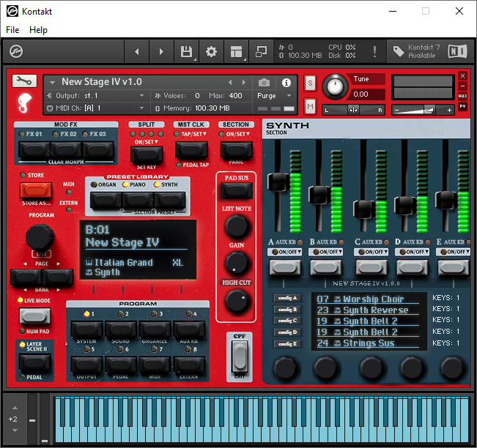
Task: Open MST CLK TAP/SET dropdown
Action: click(193, 134)
